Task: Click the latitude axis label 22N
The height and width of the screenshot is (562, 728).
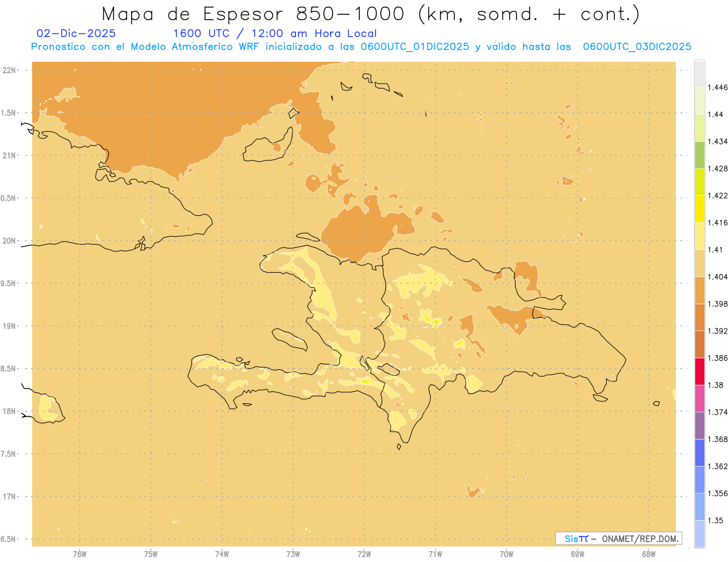Action: coord(9,70)
